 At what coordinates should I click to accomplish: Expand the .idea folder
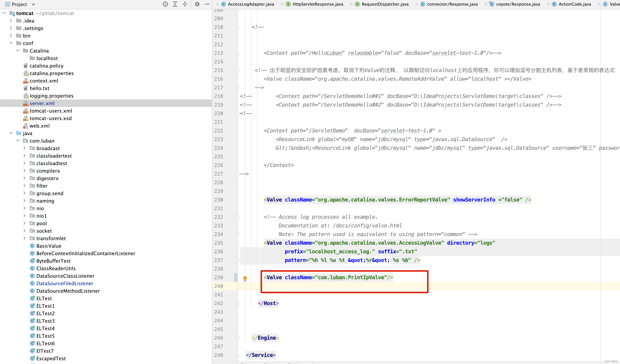[x=11, y=21]
